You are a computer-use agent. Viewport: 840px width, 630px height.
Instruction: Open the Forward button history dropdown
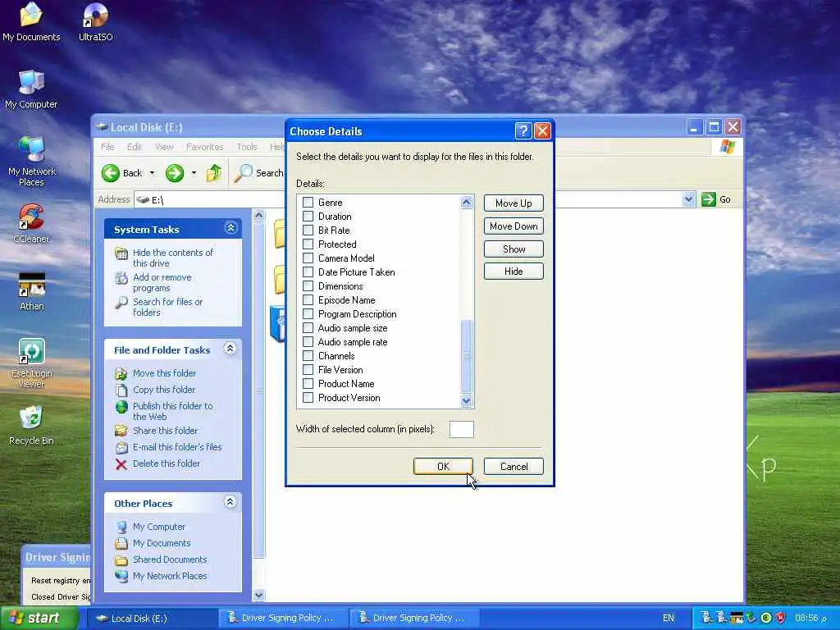(x=194, y=173)
